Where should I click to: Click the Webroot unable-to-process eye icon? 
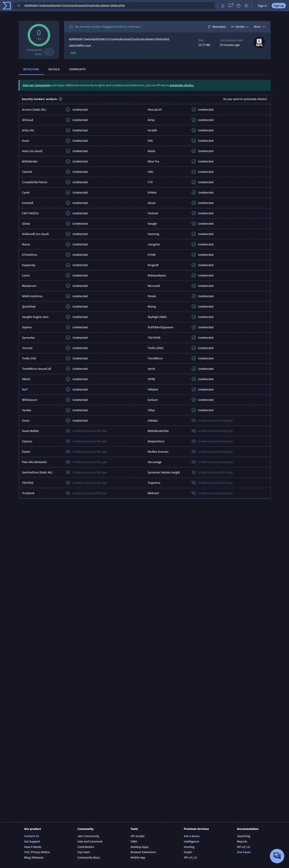click(194, 493)
